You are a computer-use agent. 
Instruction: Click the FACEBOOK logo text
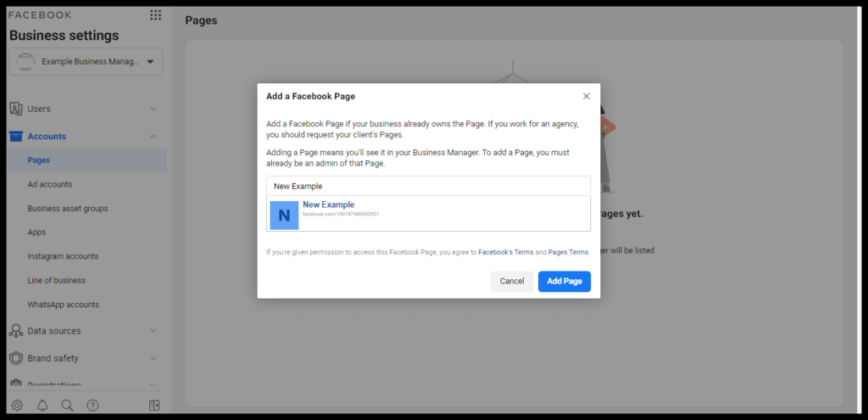[x=40, y=15]
